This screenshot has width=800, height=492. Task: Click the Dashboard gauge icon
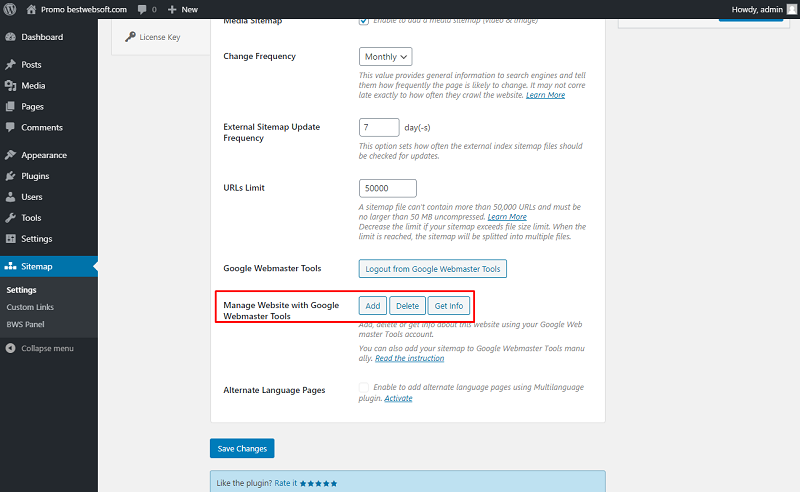(10, 37)
